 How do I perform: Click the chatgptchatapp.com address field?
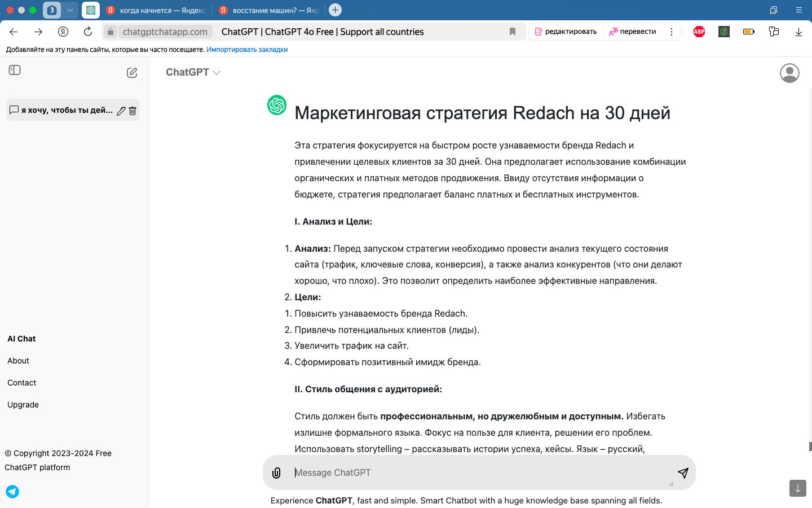click(x=165, y=32)
